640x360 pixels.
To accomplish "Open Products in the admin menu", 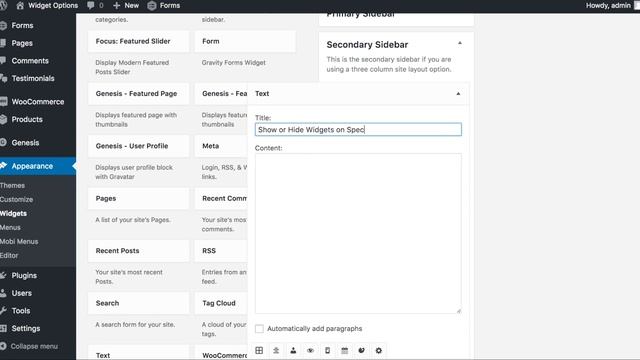I will [x=27, y=119].
